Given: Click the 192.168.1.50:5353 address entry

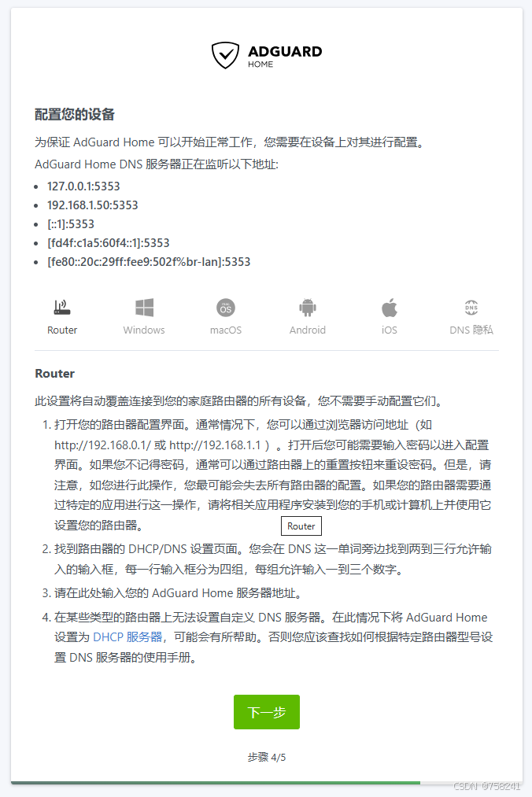Looking at the screenshot, I should click(93, 205).
